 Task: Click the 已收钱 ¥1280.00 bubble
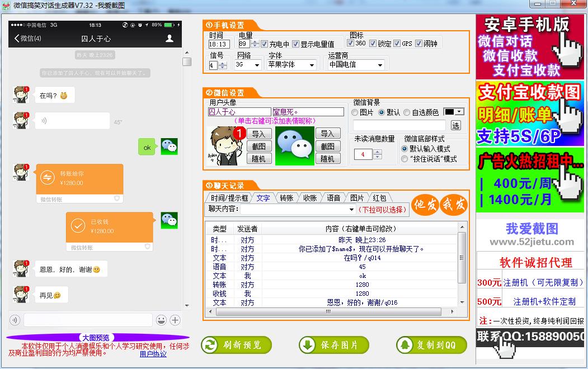point(110,231)
